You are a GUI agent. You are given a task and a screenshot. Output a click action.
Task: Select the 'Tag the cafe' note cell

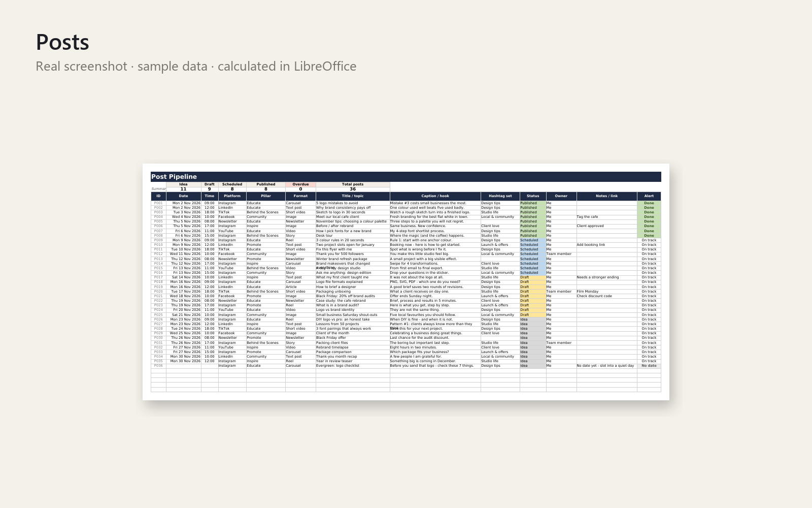[x=607, y=217]
